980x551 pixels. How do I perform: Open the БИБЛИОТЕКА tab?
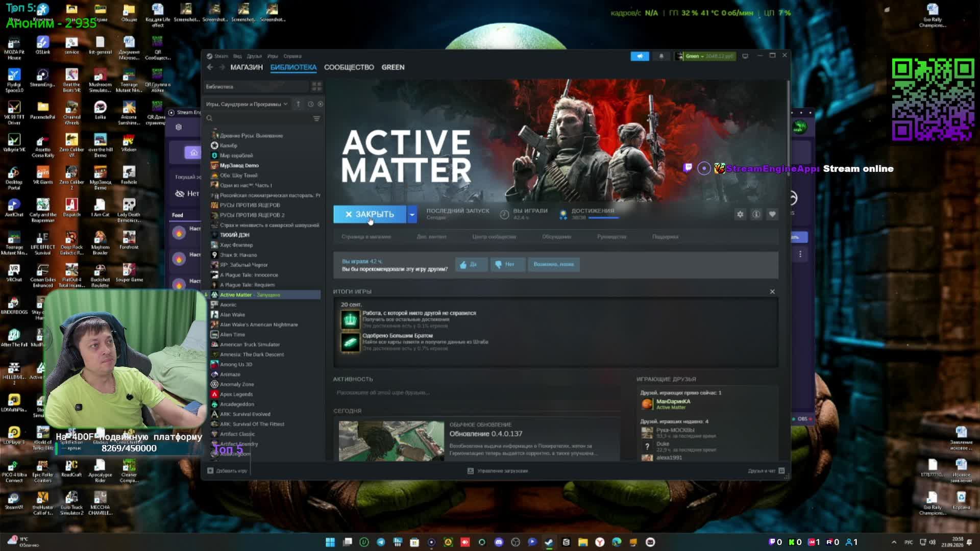pos(293,67)
